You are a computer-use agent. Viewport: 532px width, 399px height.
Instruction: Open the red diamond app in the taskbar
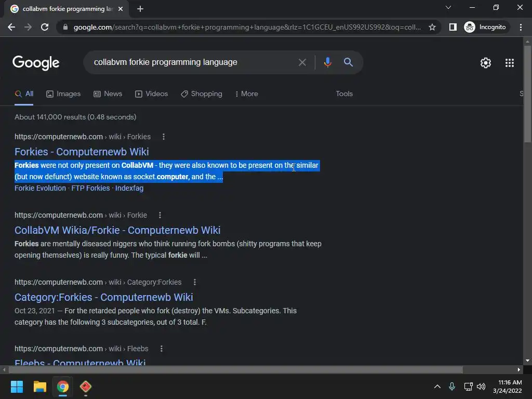point(86,387)
